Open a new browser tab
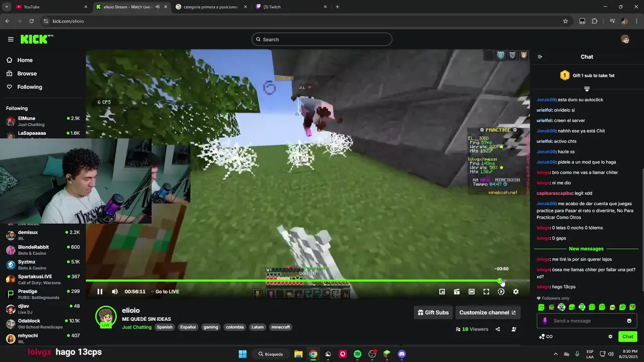Screen dimensions: 644x362 (337, 7)
